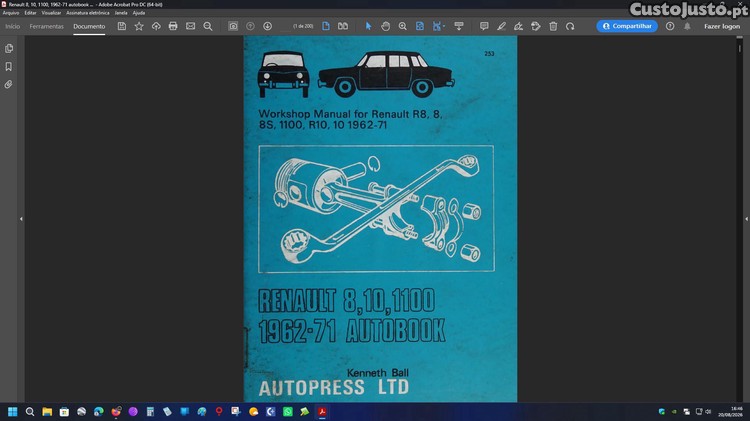This screenshot has height=421, width=750.
Task: Click the Adobe Acrobat taskbar icon
Action: [x=322, y=411]
